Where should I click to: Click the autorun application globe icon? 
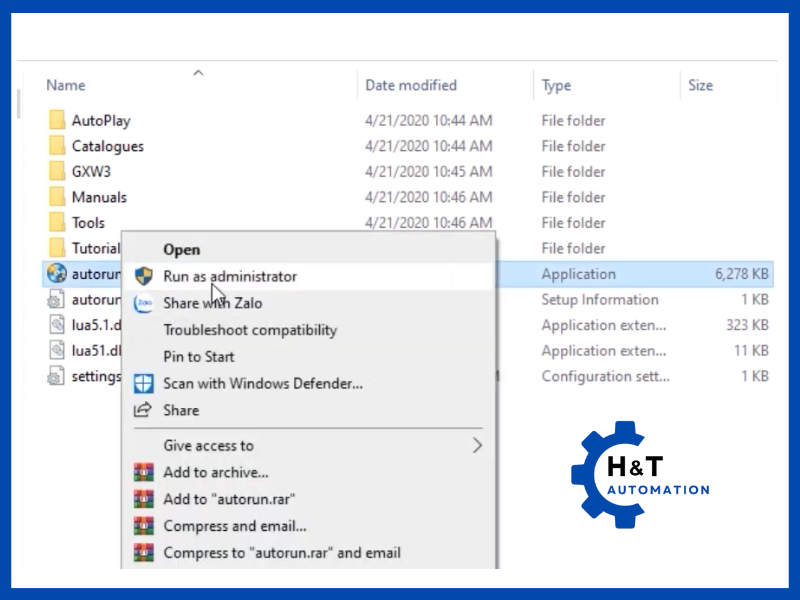(x=56, y=274)
